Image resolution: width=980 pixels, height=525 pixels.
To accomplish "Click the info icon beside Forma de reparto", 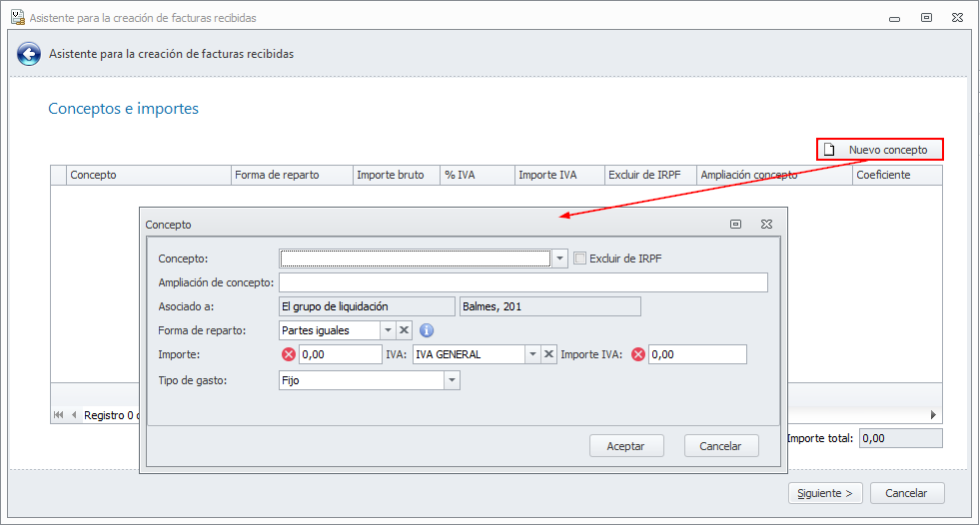I will click(x=427, y=330).
